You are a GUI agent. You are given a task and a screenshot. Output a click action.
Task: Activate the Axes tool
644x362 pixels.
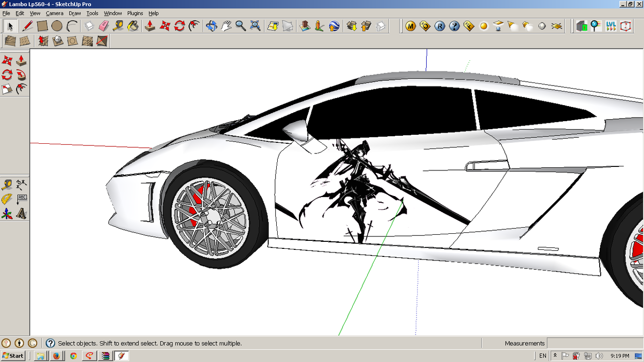7,214
